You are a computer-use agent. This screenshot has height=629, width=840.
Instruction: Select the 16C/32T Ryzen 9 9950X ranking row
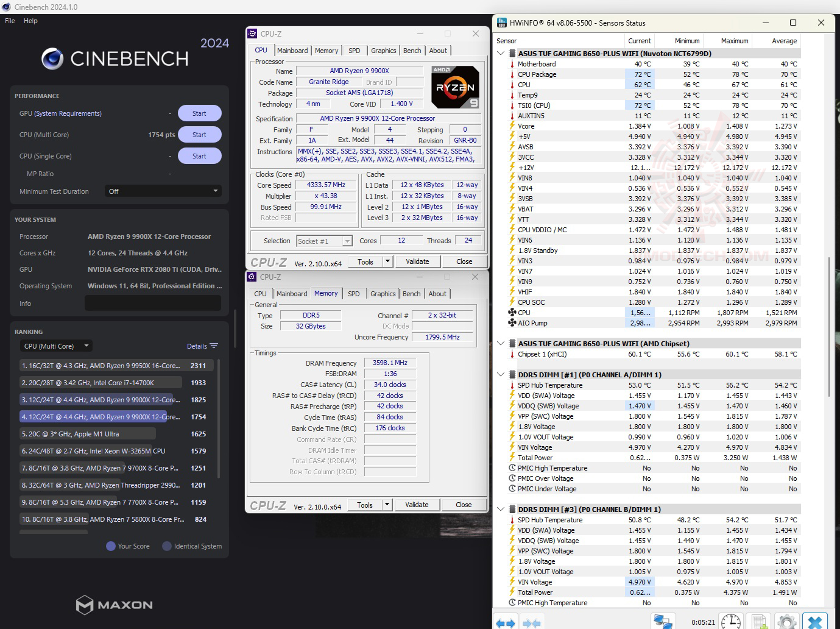click(116, 366)
